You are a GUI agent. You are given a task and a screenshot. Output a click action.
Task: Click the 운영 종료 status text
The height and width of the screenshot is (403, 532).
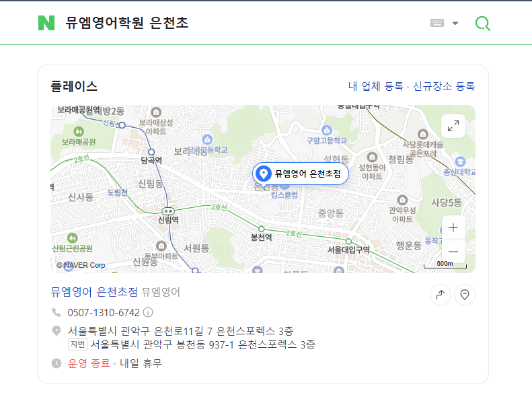pyautogui.click(x=89, y=363)
